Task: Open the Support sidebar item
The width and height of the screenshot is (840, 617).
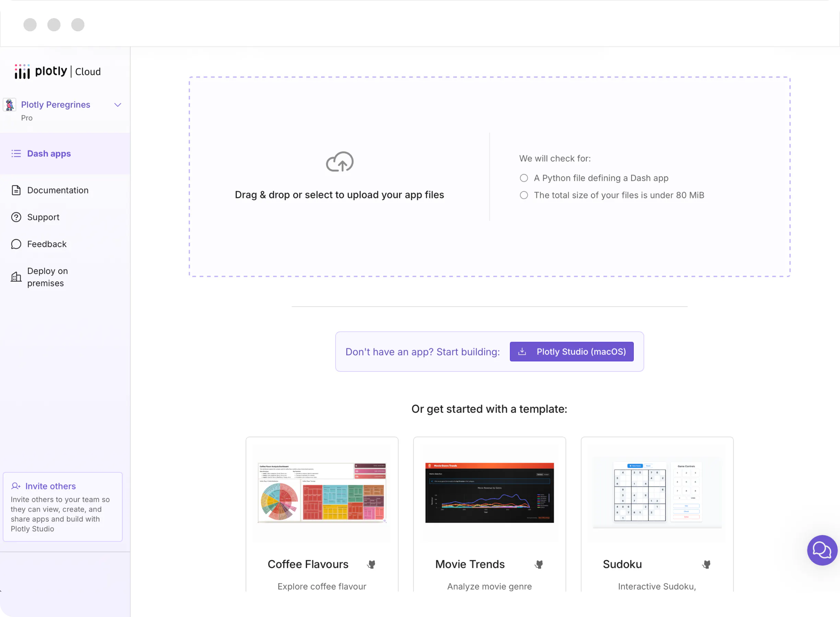Action: (x=43, y=217)
